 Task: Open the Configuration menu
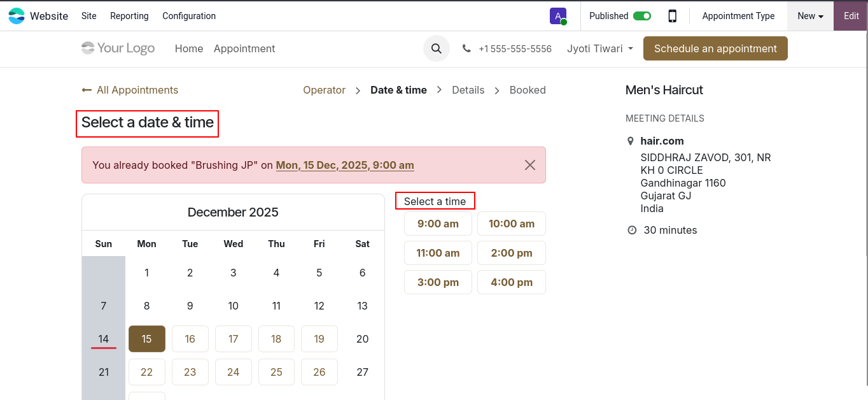pyautogui.click(x=189, y=16)
